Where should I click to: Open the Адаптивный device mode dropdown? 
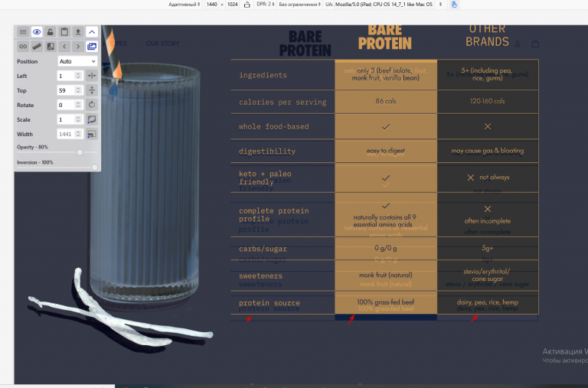click(x=184, y=5)
